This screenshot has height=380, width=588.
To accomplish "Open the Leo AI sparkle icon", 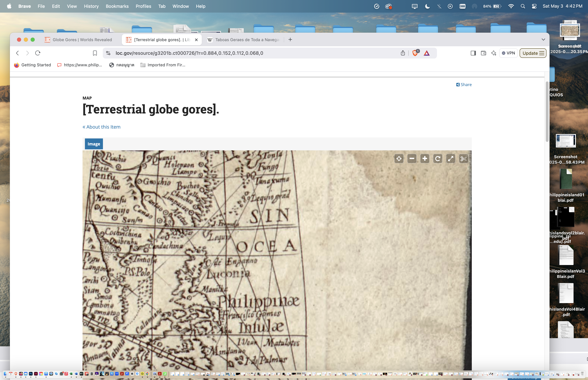I will 494,53.
